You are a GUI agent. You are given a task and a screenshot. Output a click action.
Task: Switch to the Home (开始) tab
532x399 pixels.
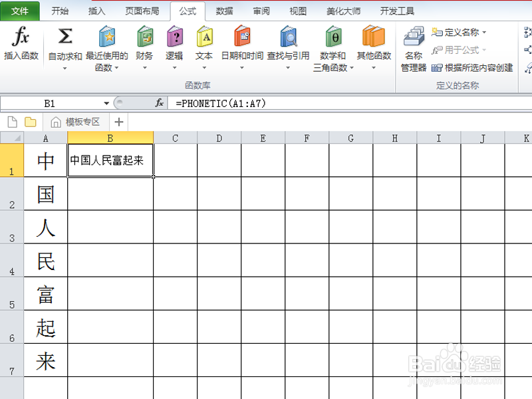pos(60,11)
